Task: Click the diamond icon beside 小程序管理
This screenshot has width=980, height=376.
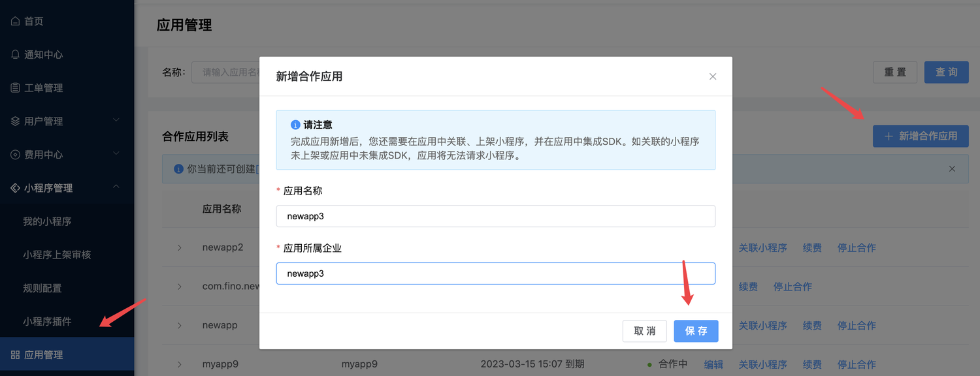Action: point(16,187)
